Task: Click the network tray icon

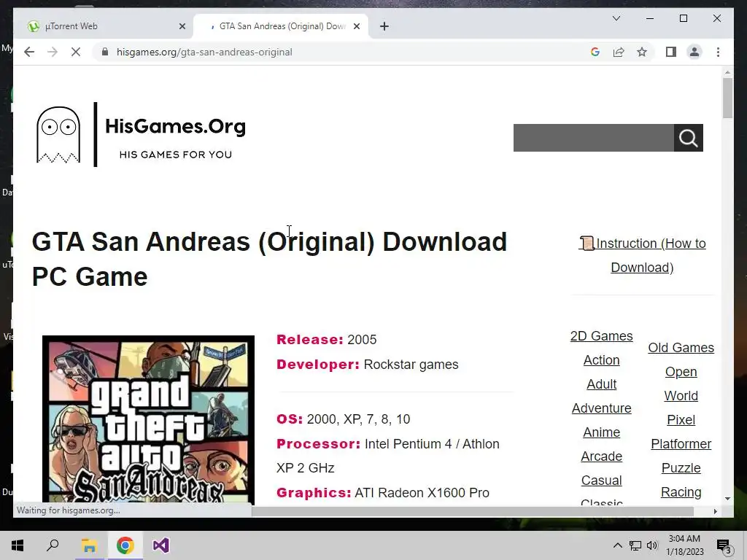Action: (x=635, y=545)
